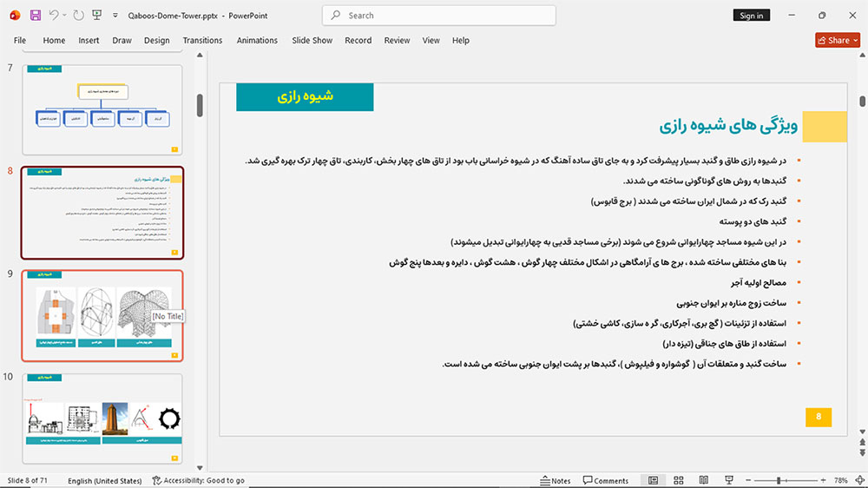Check the Accessibility: Good to go status
This screenshot has height=488, width=868.
199,480
